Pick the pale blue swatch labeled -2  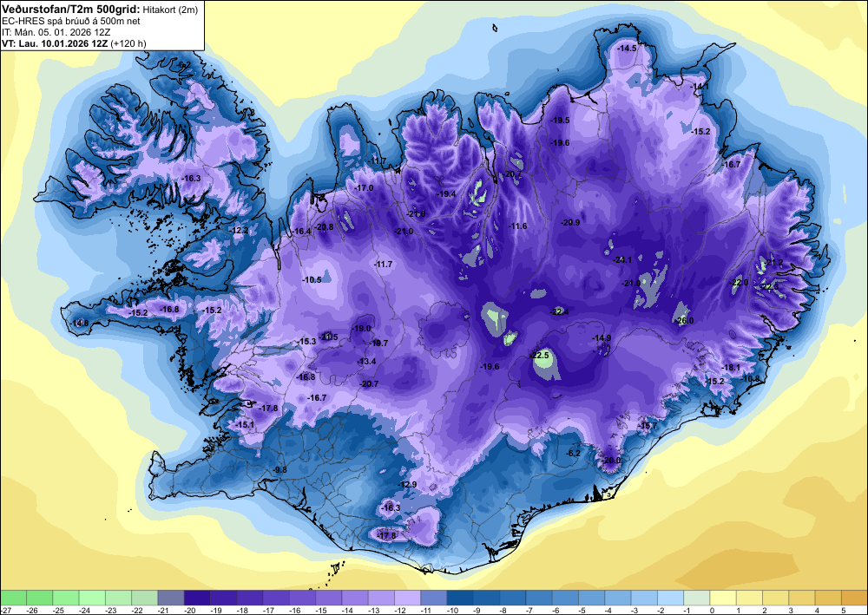[670, 598]
